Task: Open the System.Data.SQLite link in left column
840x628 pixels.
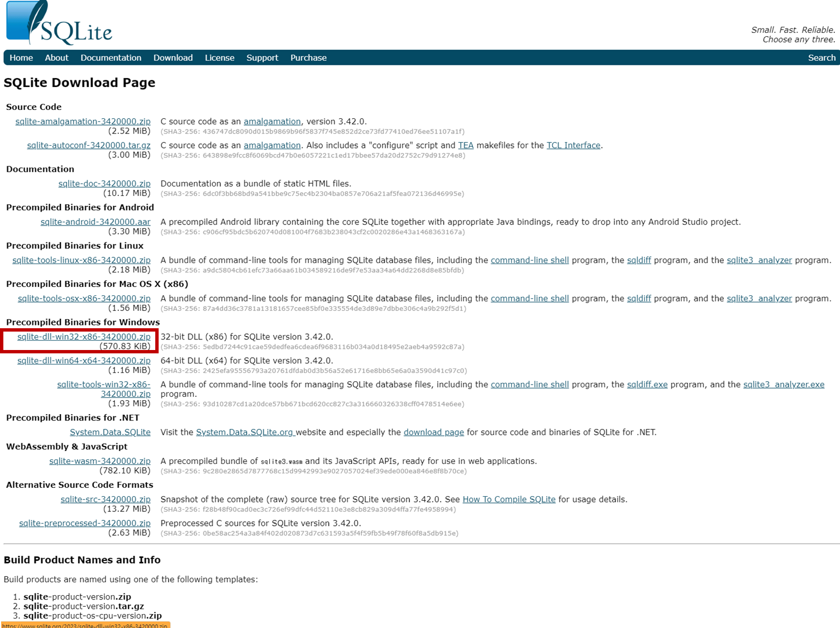Action: [110, 432]
